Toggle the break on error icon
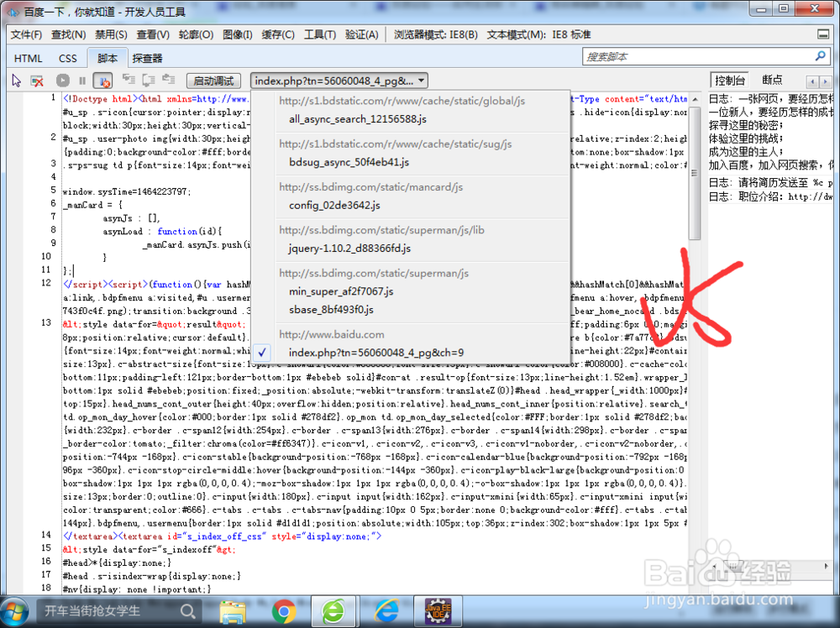Screen dimensions: 840x628 pyautogui.click(x=102, y=81)
